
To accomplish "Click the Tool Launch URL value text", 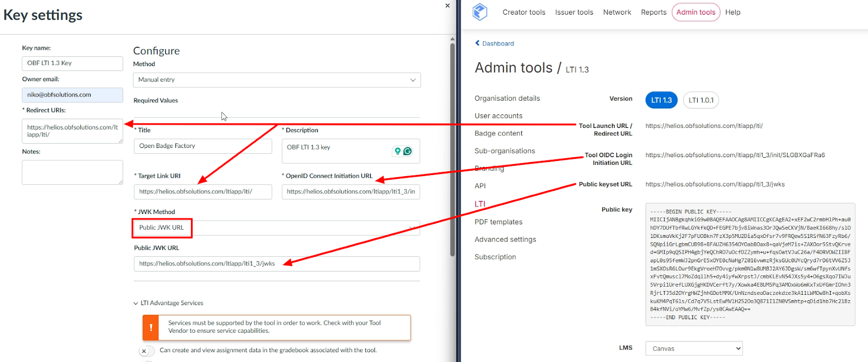I will tap(704, 126).
